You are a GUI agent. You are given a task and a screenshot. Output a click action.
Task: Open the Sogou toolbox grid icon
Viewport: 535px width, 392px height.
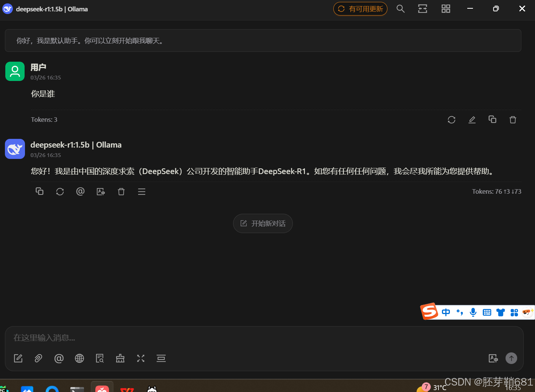point(514,312)
